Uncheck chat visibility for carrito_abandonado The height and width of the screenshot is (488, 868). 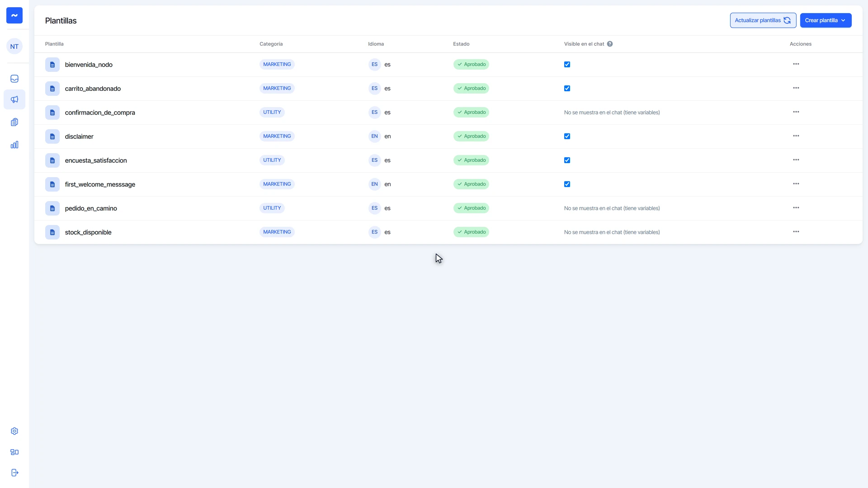click(x=567, y=89)
